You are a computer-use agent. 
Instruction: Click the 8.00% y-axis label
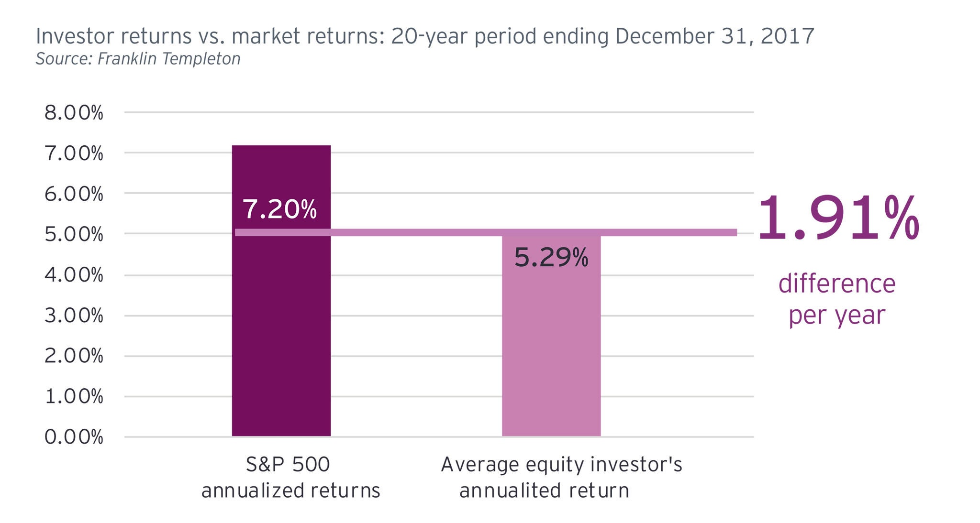pyautogui.click(x=74, y=113)
